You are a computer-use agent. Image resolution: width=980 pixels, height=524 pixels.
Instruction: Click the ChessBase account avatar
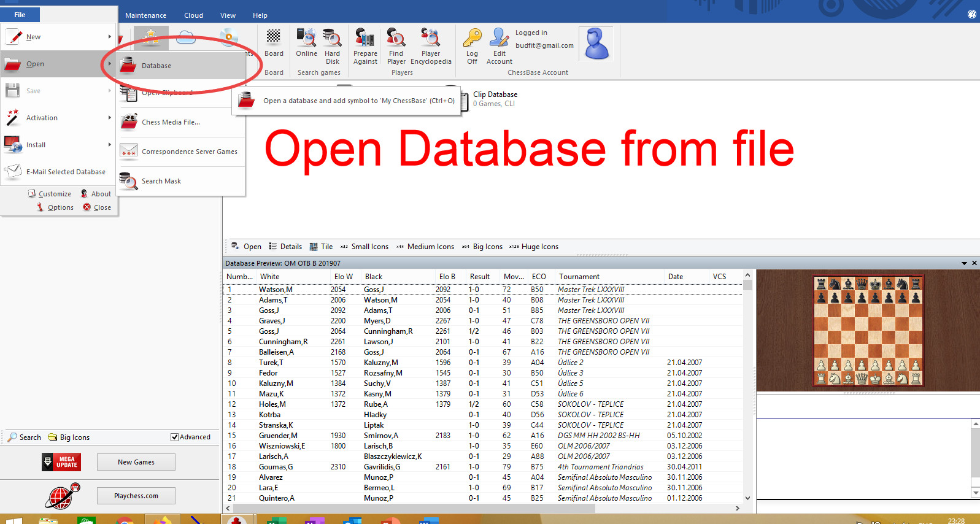(596, 44)
